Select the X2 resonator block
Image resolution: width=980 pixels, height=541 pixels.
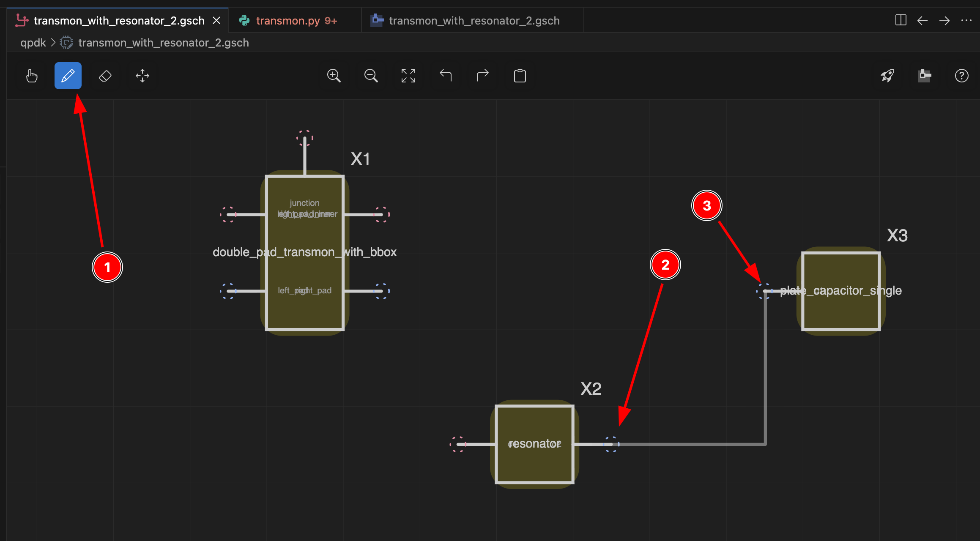[535, 444]
